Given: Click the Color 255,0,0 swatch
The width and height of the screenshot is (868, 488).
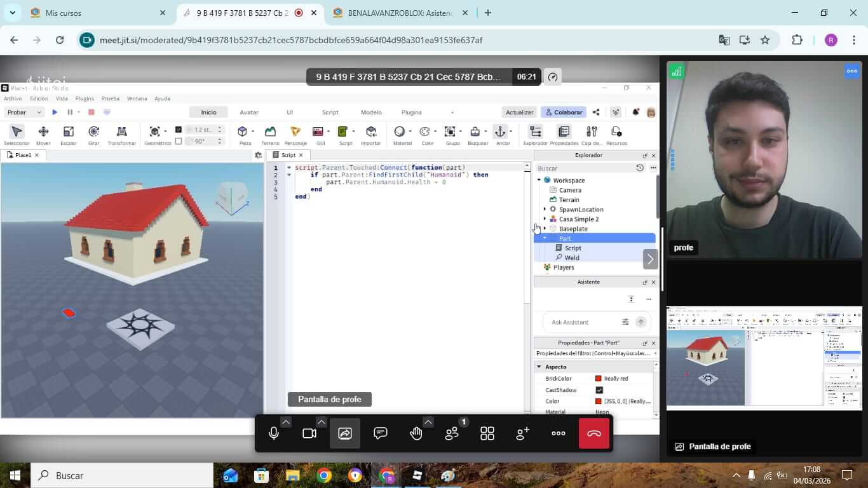Looking at the screenshot, I should (598, 402).
